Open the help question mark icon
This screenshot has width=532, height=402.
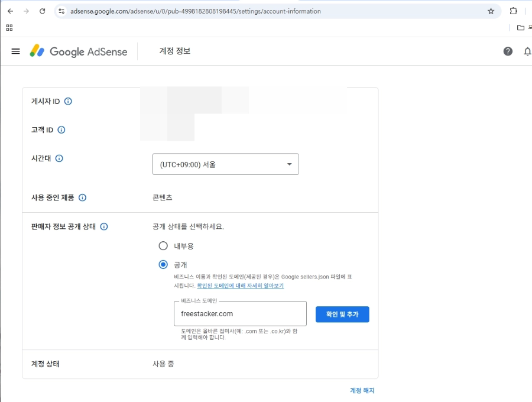[508, 51]
